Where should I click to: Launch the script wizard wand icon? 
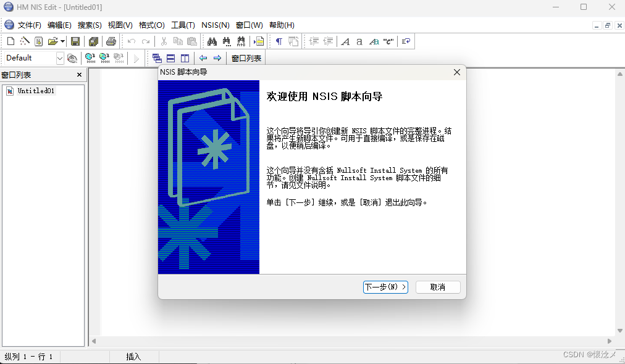25,41
